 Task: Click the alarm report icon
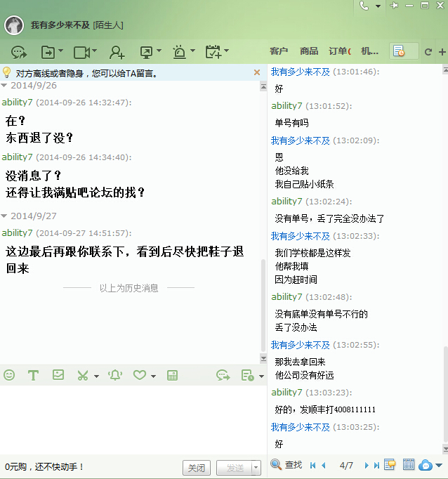(179, 52)
